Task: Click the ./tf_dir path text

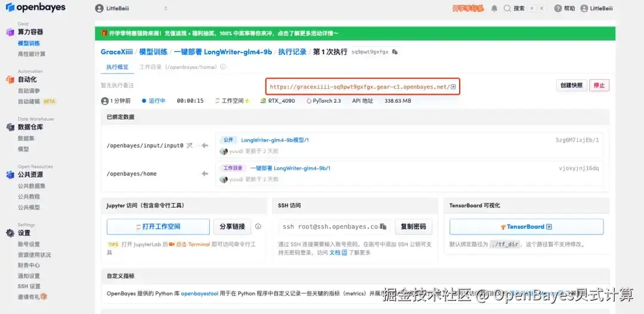Action: [505, 244]
